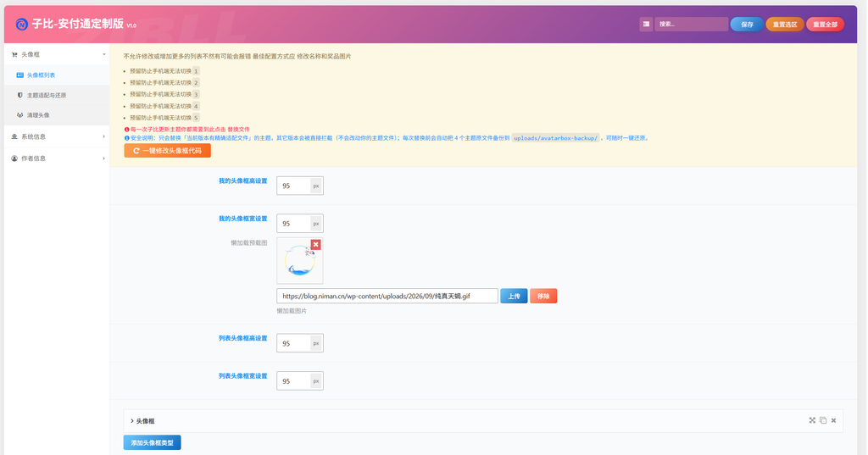Screen dimensions: 868x455
Task: Focus the 我的头像框高设置 value field
Action: coord(293,186)
